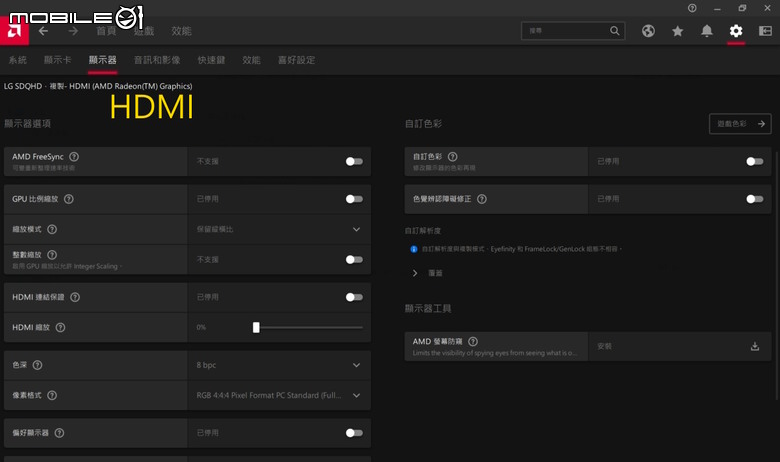
Task: Show help for 縮放模式
Action: coord(52,229)
